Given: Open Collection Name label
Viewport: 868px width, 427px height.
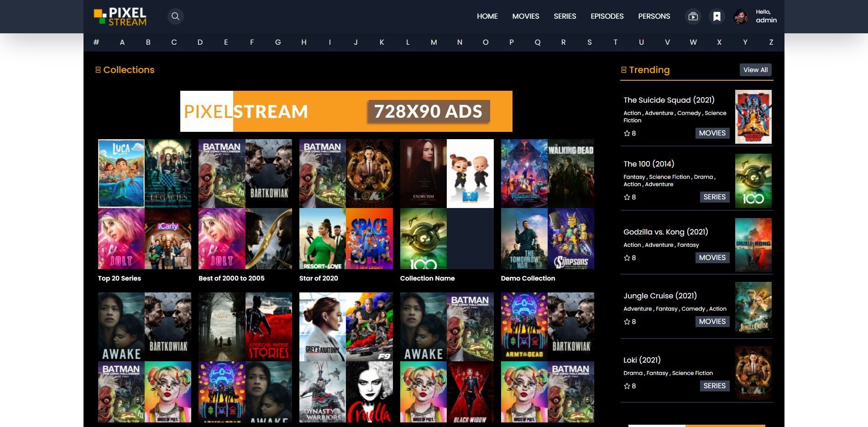Looking at the screenshot, I should tap(427, 278).
